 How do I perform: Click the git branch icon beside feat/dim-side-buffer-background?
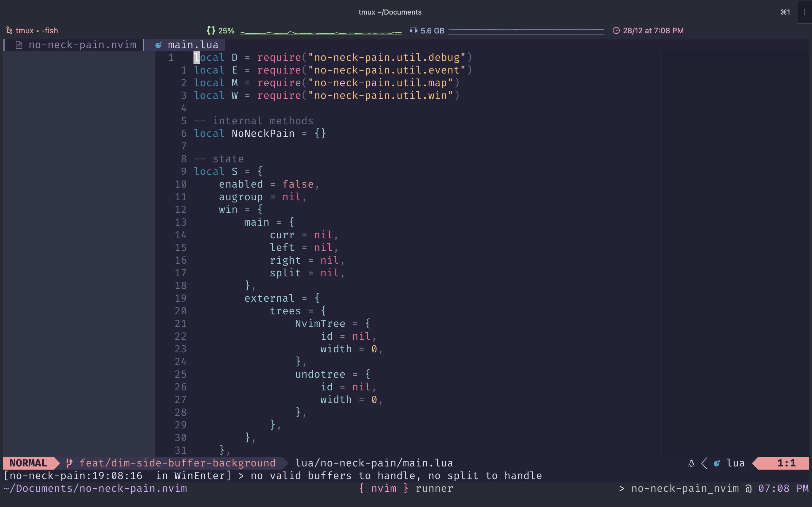coord(69,463)
